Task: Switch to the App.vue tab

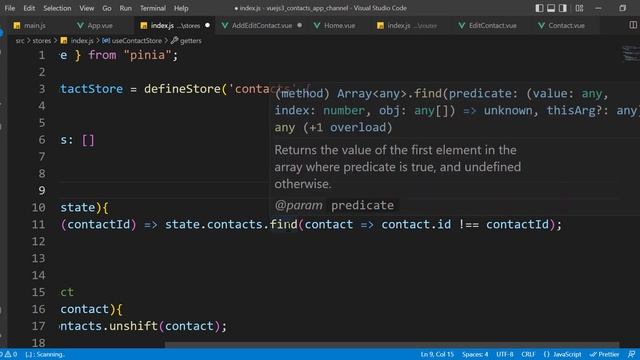Action: tap(100, 25)
